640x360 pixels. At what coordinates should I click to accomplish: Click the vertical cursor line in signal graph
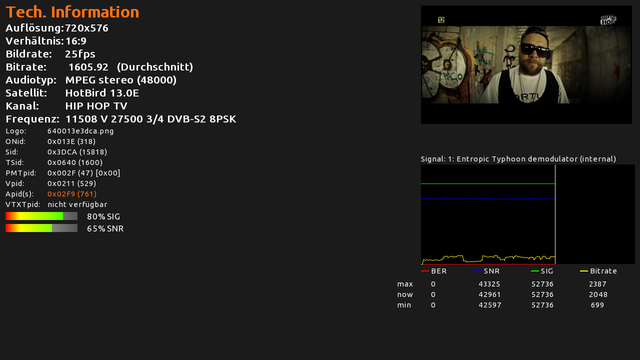555,214
